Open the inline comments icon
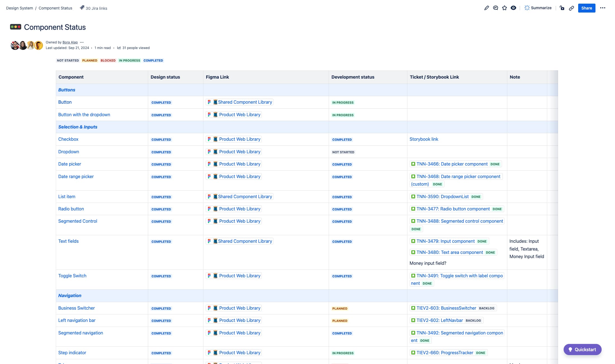The width and height of the screenshot is (615, 364). coord(495,8)
